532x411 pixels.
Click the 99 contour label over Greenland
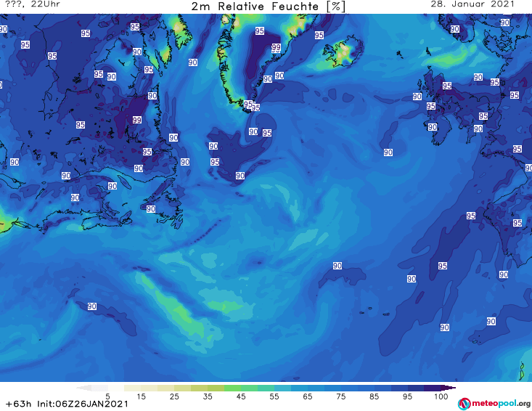[x=276, y=47]
